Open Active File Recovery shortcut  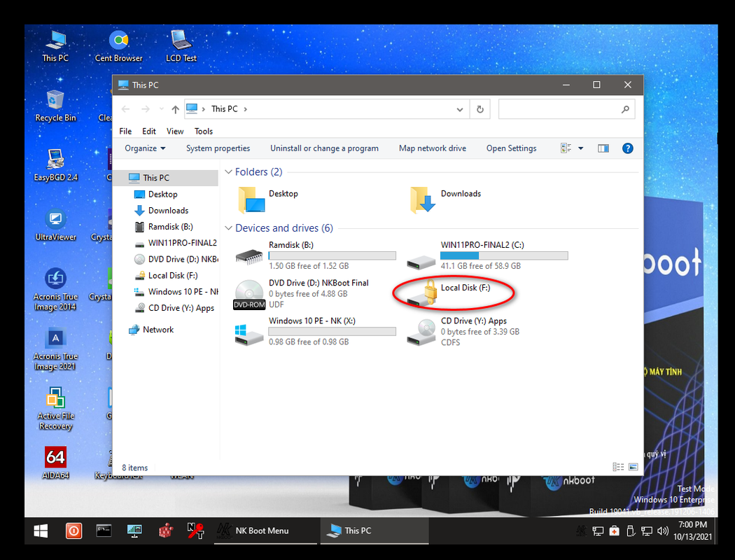tap(55, 409)
